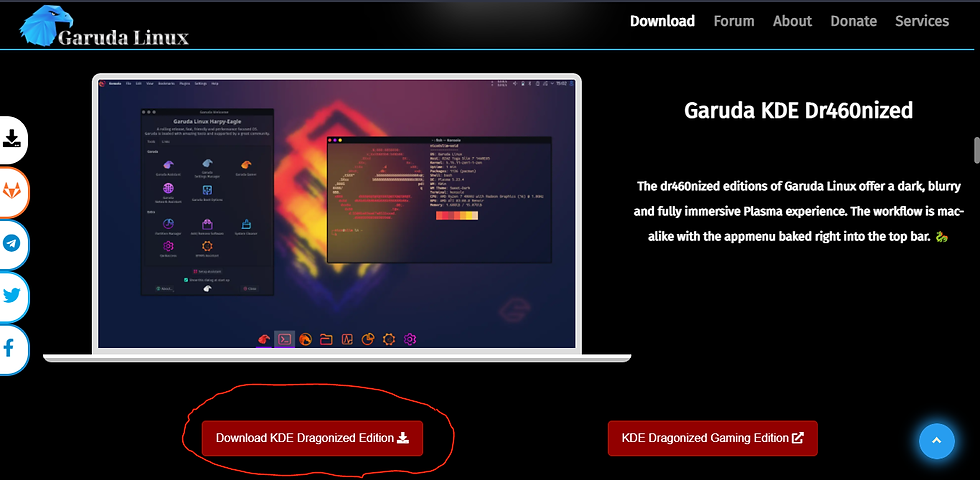980x480 pixels.
Task: Go to the About page
Action: point(792,21)
